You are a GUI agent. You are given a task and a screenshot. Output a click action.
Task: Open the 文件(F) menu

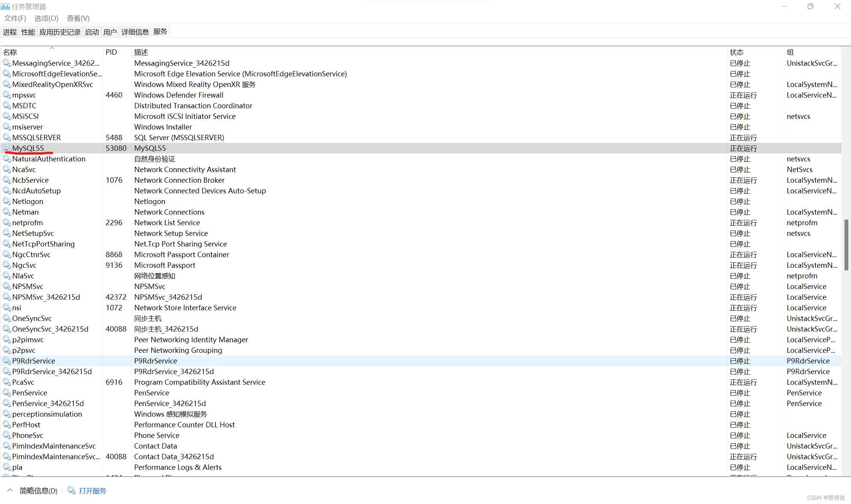(x=15, y=18)
